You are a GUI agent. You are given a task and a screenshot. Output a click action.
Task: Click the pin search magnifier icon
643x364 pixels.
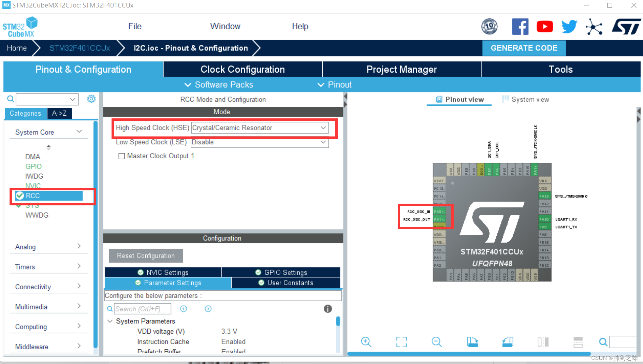[603, 341]
